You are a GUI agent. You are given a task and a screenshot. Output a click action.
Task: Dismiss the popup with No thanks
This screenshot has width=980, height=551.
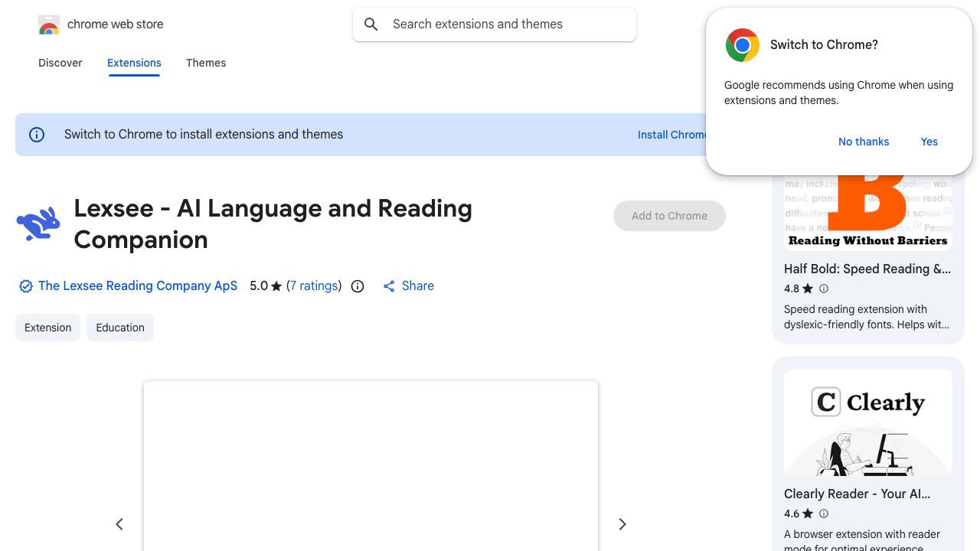(864, 142)
